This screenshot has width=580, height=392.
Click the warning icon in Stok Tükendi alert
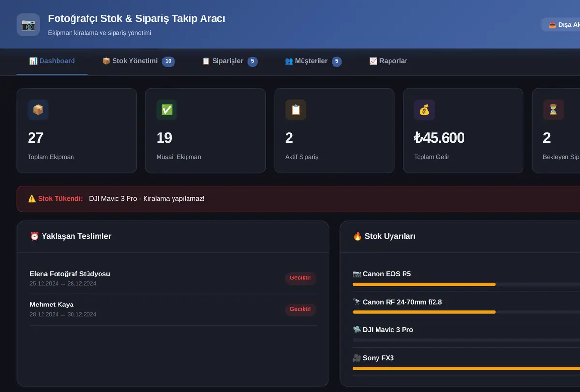click(32, 199)
